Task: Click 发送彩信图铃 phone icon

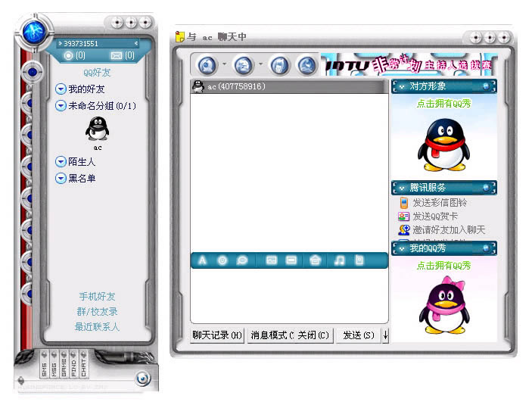Action: 404,203
